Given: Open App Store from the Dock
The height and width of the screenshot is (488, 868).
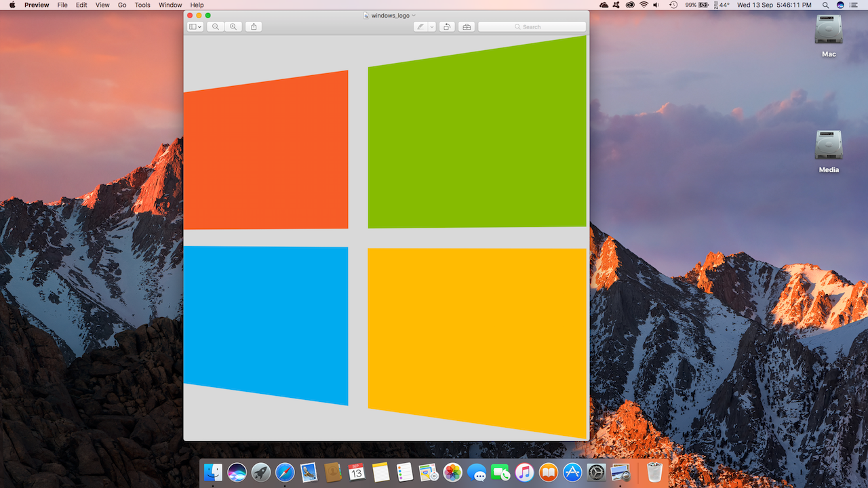Looking at the screenshot, I should (x=572, y=472).
